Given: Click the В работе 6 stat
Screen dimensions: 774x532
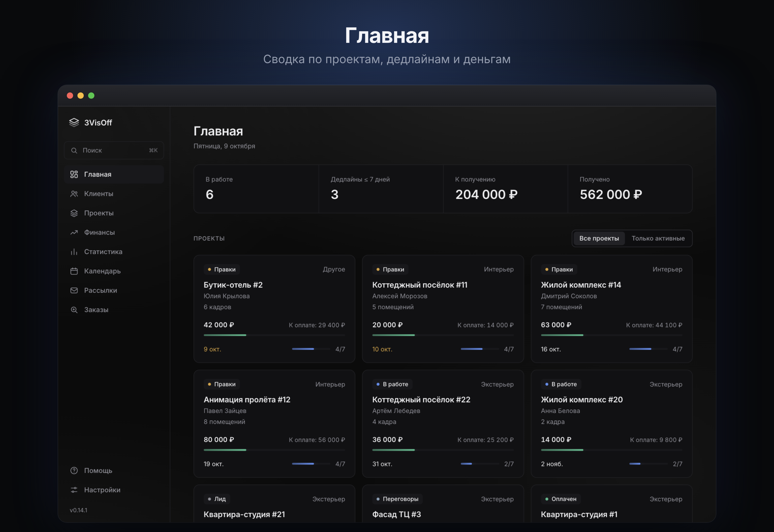Looking at the screenshot, I should pyautogui.click(x=256, y=189).
